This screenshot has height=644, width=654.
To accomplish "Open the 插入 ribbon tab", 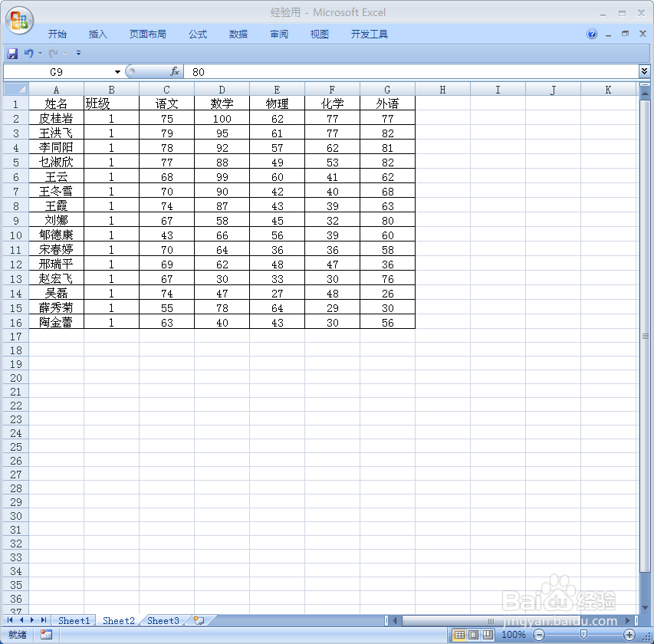I will tap(98, 34).
